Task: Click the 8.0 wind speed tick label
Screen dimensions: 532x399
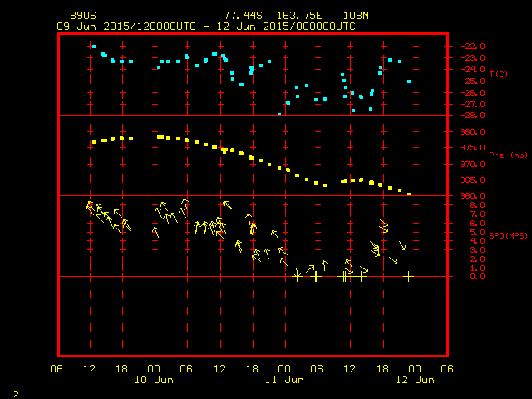Action: 478,205
